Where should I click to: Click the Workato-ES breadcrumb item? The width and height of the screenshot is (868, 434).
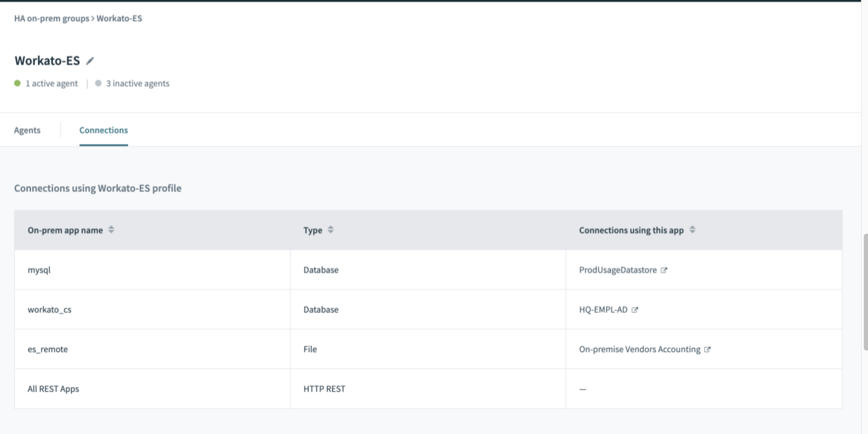[x=119, y=18]
